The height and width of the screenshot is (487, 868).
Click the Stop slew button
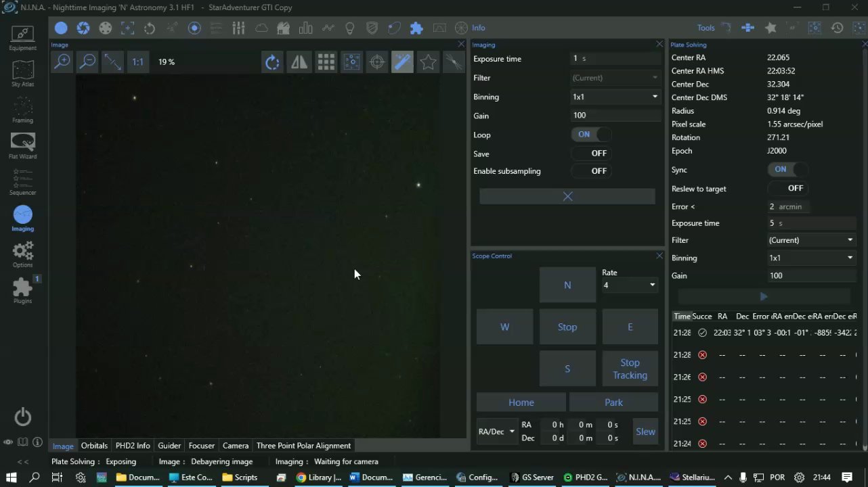pyautogui.click(x=567, y=327)
